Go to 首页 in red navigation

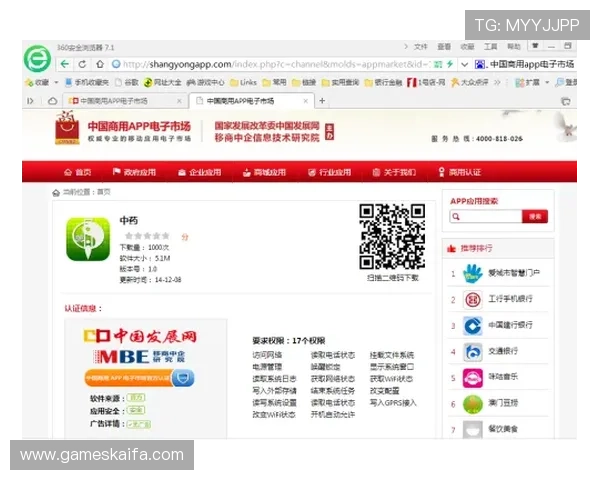click(x=78, y=172)
